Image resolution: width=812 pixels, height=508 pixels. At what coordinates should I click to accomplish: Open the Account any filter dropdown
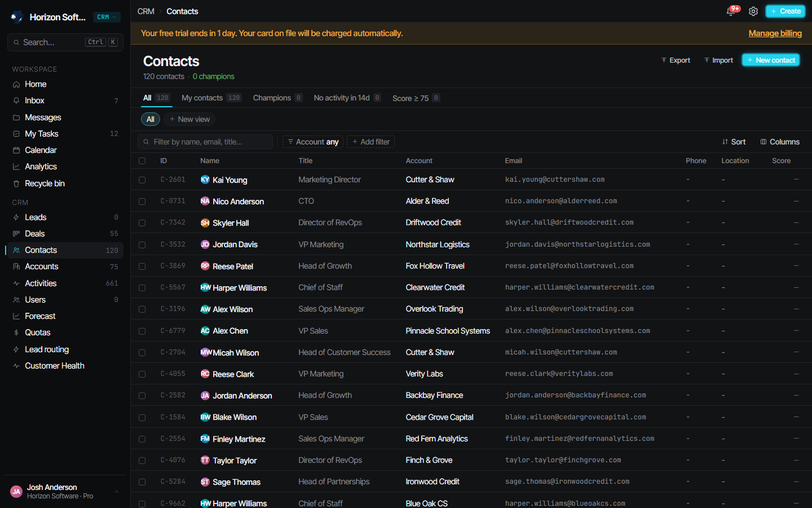coord(313,142)
